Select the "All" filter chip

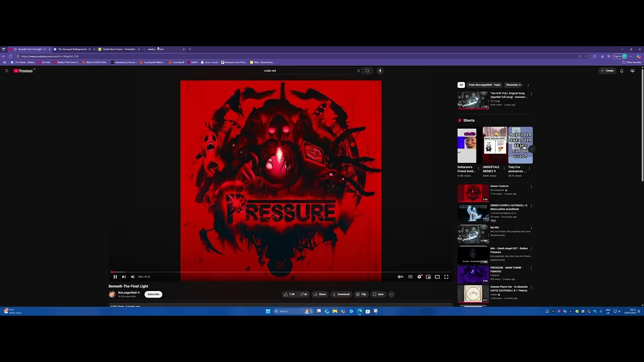461,85
